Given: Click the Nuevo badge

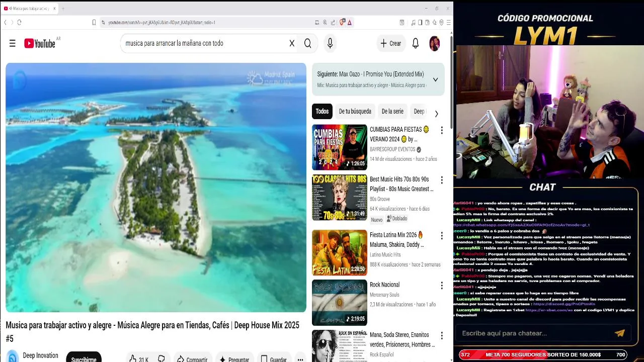Looking at the screenshot, I should tap(376, 220).
